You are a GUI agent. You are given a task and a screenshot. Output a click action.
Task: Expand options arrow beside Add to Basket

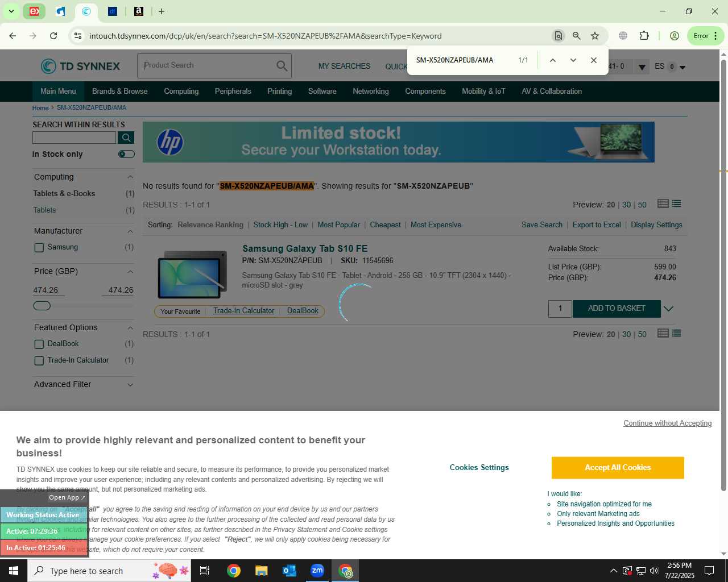coord(669,309)
